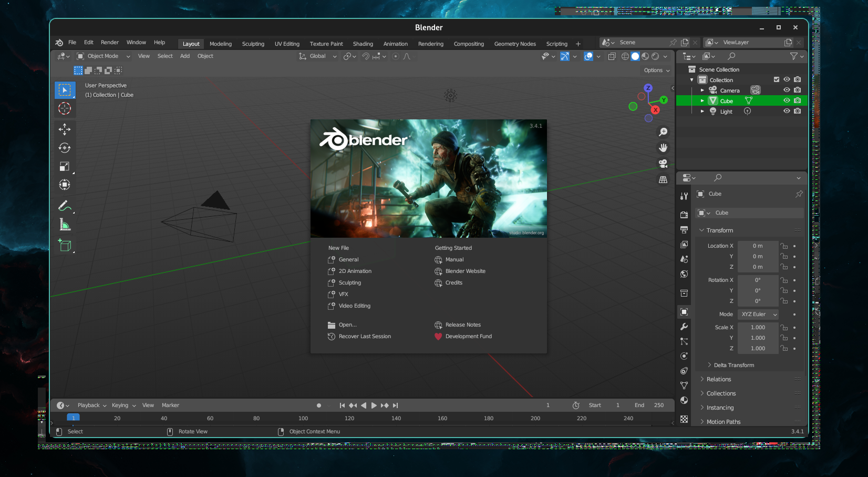Viewport: 868px width, 477px height.
Task: Activate the Annotate tool
Action: tap(65, 205)
